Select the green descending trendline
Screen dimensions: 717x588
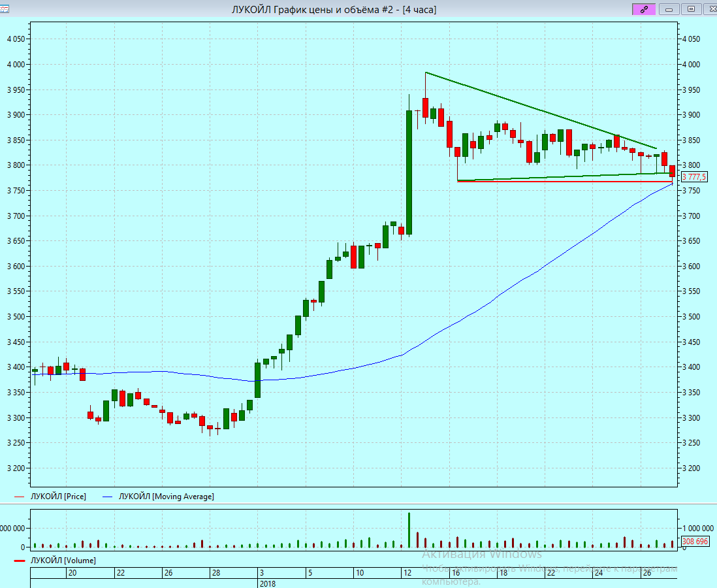[x=539, y=110]
